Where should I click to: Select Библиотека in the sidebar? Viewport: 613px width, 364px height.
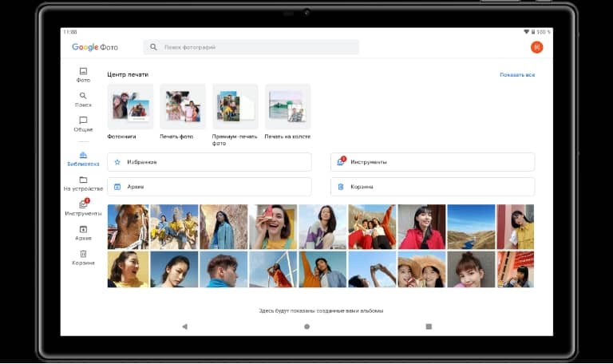point(83,159)
